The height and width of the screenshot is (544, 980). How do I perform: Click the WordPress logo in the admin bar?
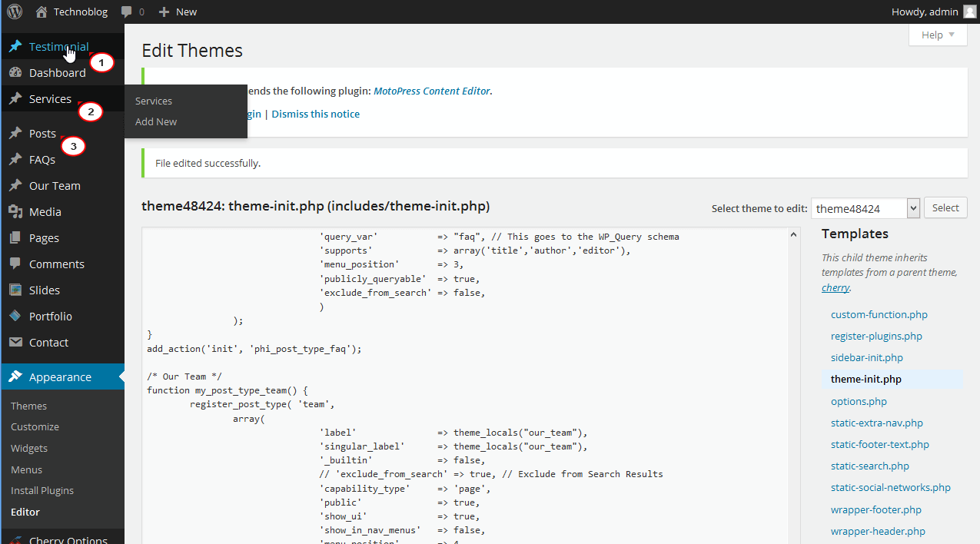[15, 12]
